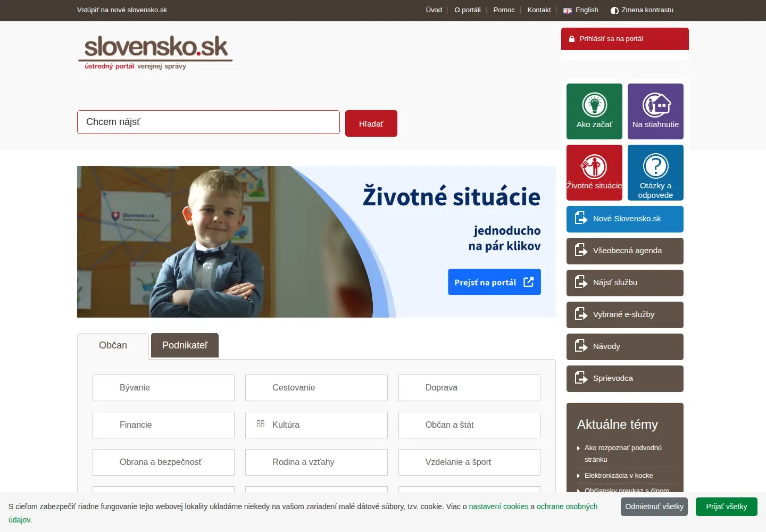Viewport: 766px width, 532px height.
Task: Open Pomoc in the top menu
Action: click(504, 10)
